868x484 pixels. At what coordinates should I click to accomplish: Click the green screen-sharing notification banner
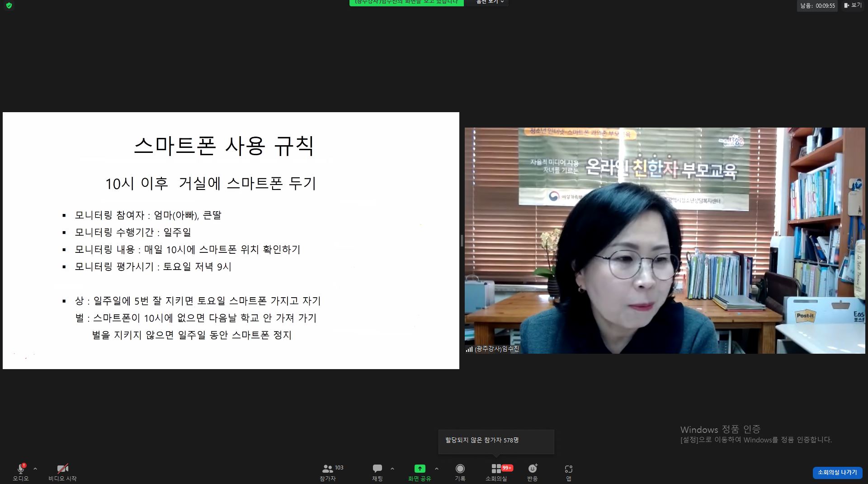pos(406,2)
